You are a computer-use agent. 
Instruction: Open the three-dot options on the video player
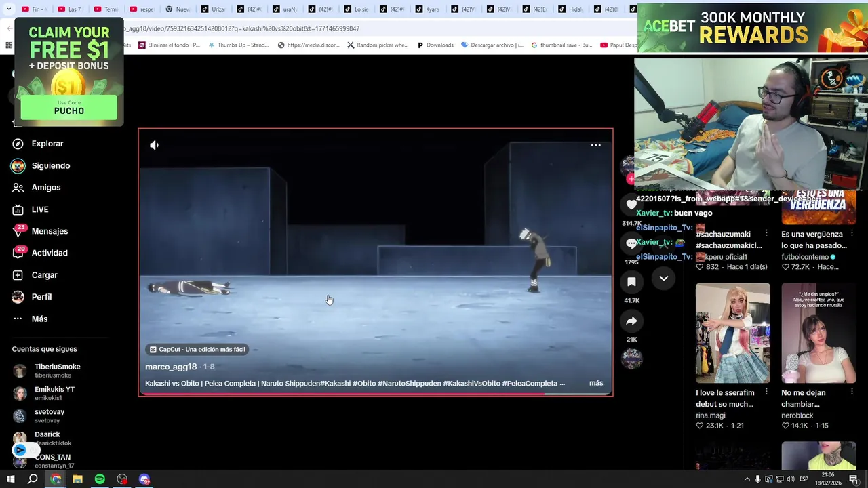[595, 145]
